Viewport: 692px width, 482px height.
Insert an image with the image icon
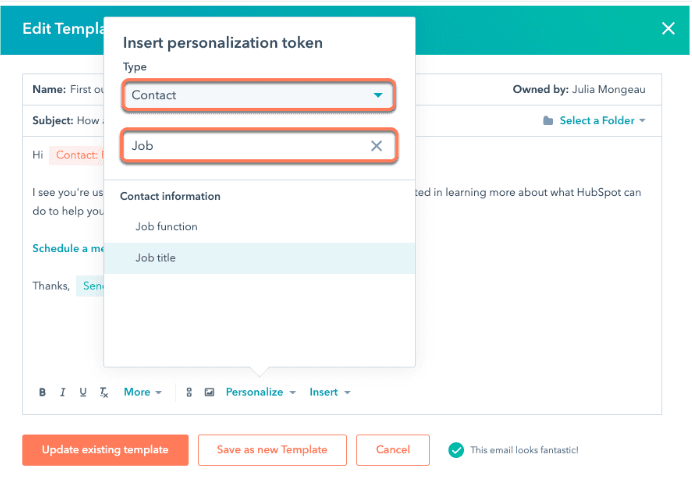[x=209, y=393]
